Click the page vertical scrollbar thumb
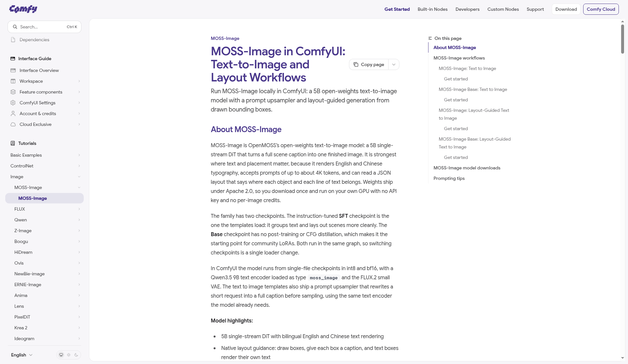 click(622, 39)
